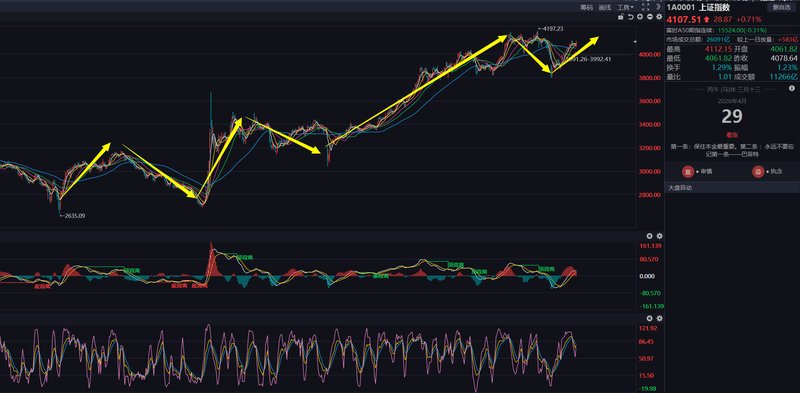The width and height of the screenshot is (800, 393).
Task: Click the 4197.23 high price label
Action: [552, 29]
